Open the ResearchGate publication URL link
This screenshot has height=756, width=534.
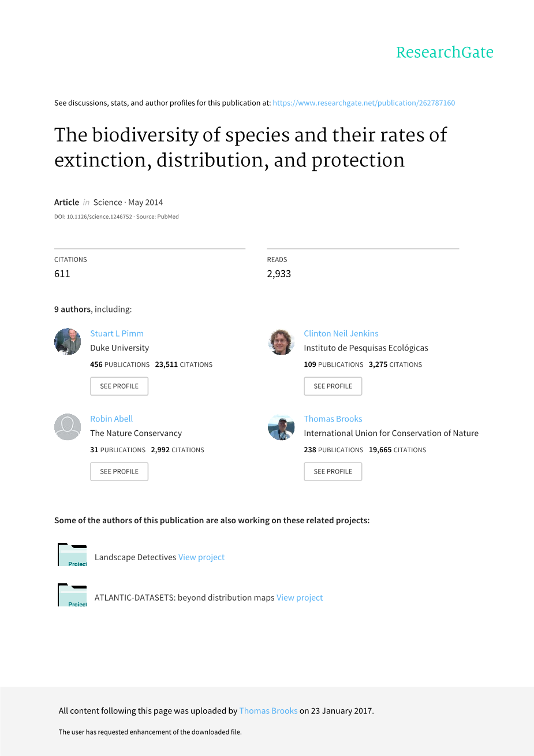[364, 103]
